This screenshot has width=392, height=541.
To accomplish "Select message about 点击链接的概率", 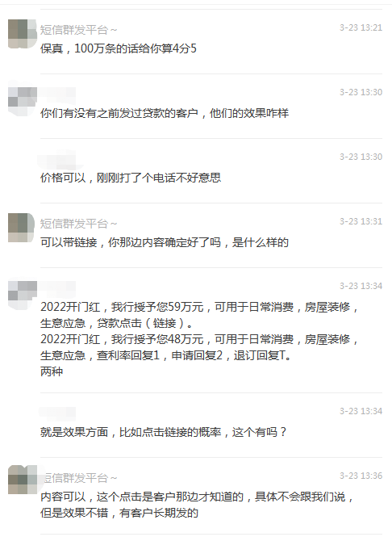I will tap(164, 432).
